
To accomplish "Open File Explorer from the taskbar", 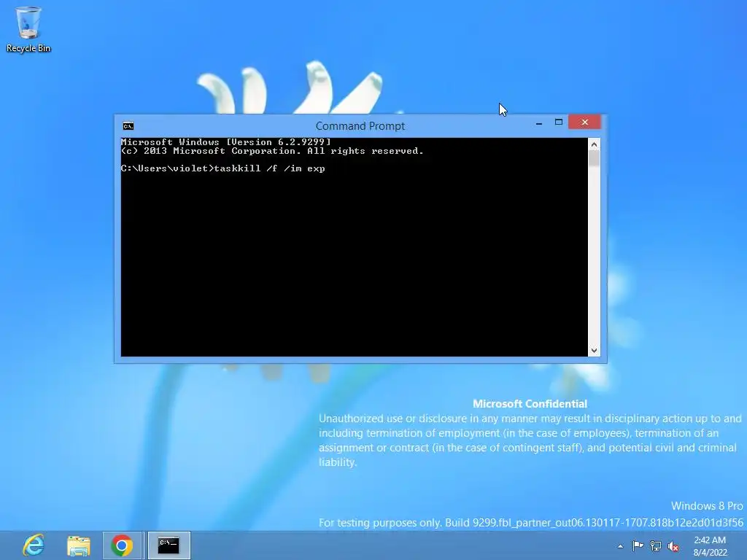I will coord(78,545).
